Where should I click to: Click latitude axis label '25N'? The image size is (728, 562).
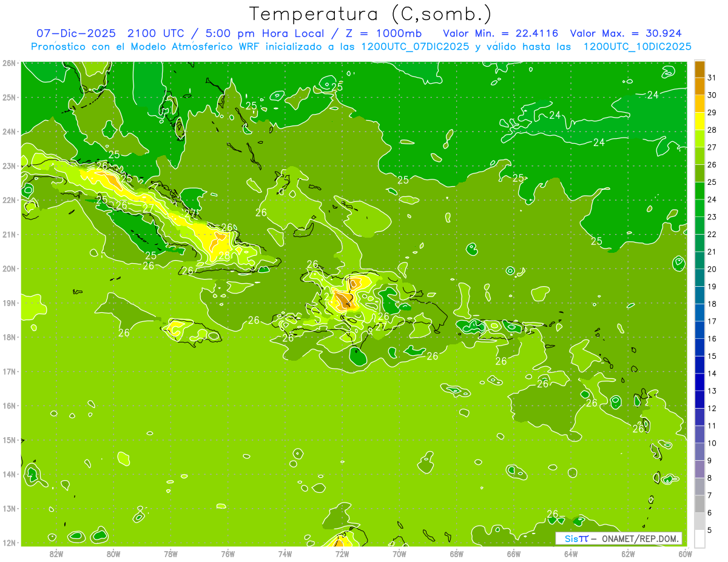tap(9, 97)
